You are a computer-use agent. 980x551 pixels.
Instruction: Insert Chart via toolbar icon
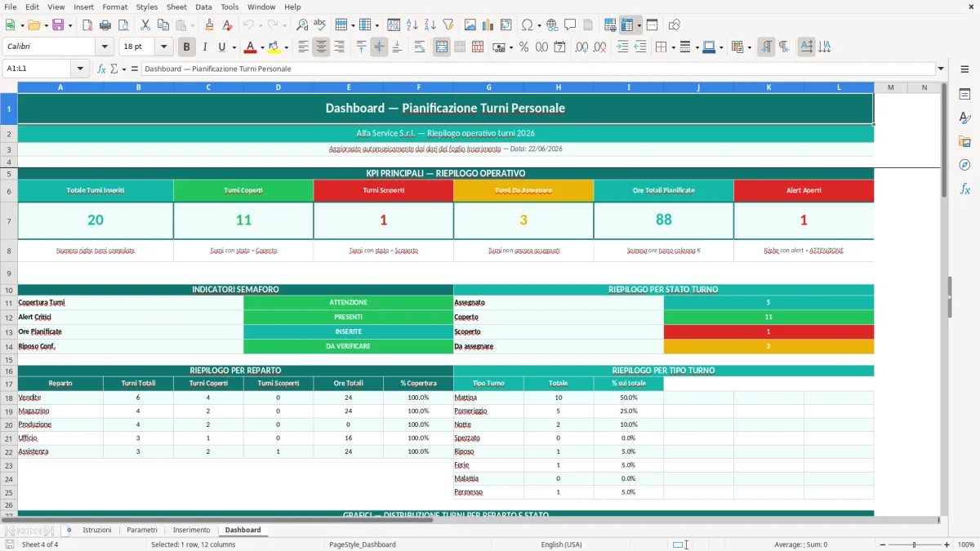[488, 25]
